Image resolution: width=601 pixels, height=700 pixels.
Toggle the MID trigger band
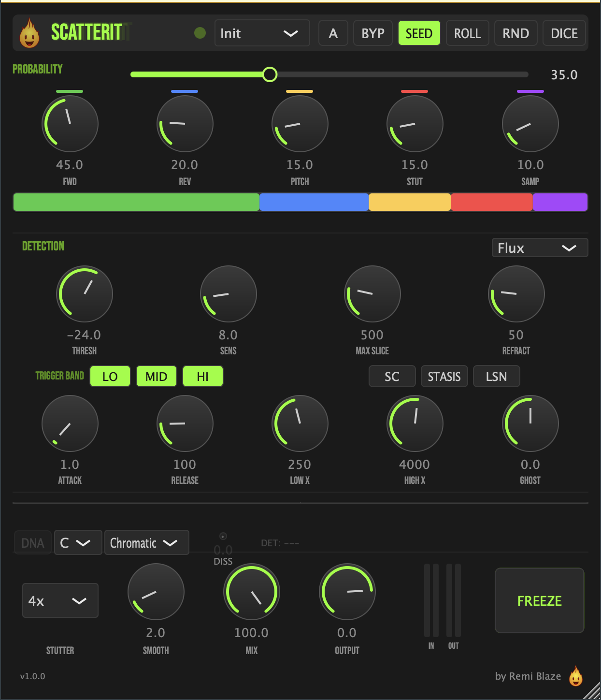click(157, 376)
